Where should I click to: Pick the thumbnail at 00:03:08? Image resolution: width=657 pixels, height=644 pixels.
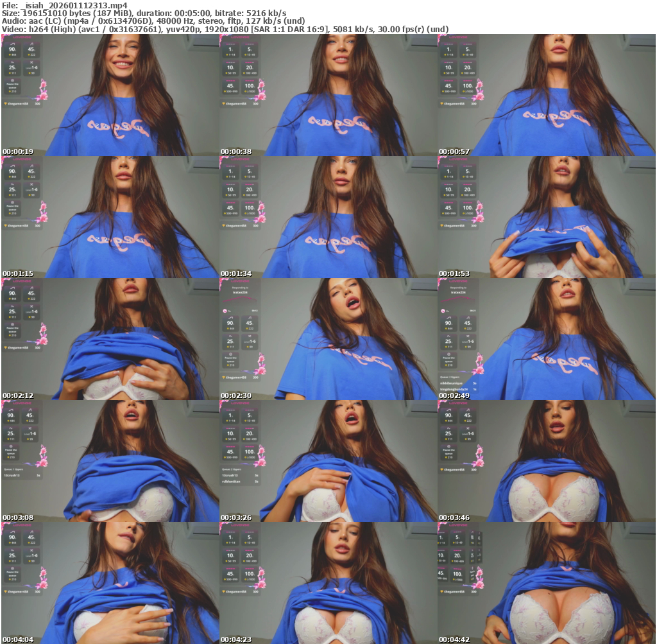click(x=110, y=461)
